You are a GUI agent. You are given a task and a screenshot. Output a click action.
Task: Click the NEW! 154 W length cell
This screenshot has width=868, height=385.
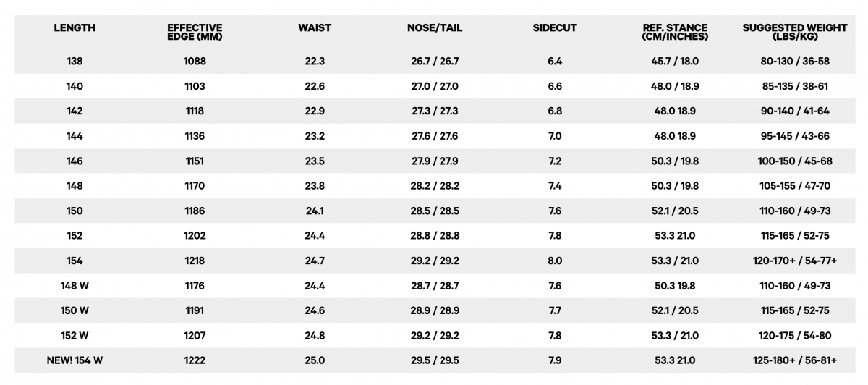[75, 360]
